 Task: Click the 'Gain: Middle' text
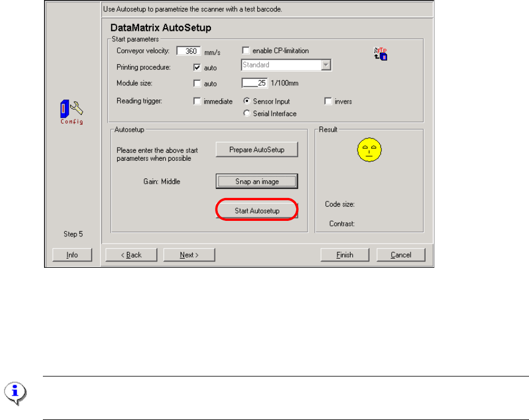[x=162, y=181]
